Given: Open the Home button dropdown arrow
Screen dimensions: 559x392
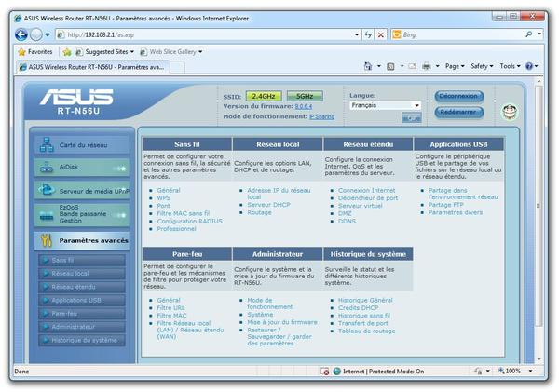Looking at the screenshot, I should pos(378,66).
